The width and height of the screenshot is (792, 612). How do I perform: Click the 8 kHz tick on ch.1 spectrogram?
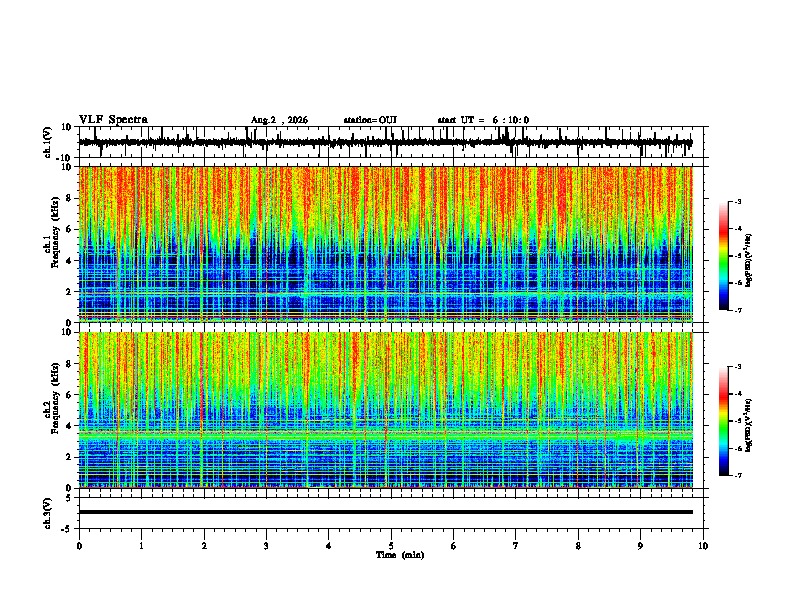(x=70, y=198)
